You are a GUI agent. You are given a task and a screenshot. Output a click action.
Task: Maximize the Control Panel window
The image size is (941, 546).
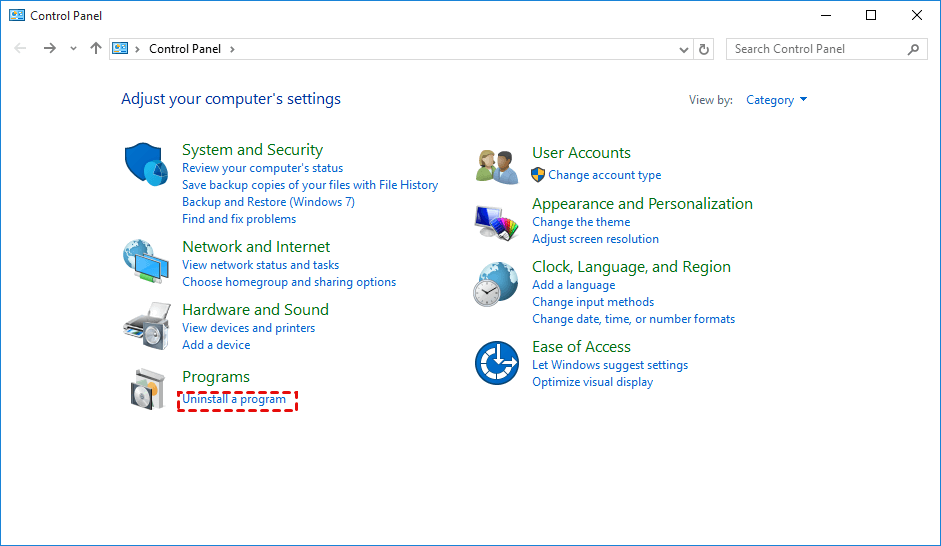pyautogui.click(x=871, y=16)
